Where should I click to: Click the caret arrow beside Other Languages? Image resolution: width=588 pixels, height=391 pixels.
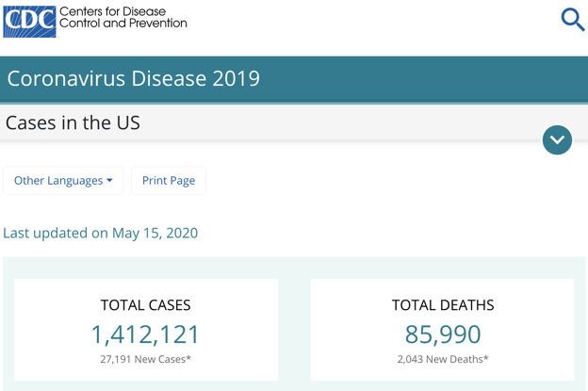click(109, 181)
